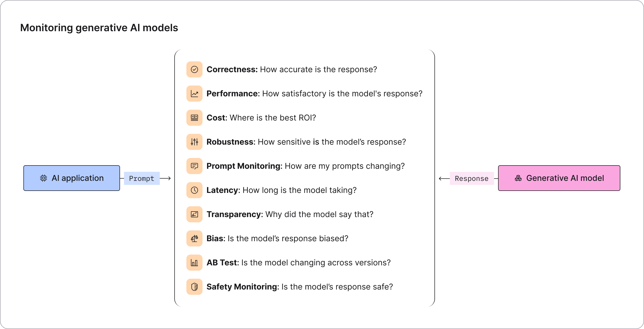The height and width of the screenshot is (329, 644).
Task: Click the Robustness sliders icon
Action: [x=194, y=142]
